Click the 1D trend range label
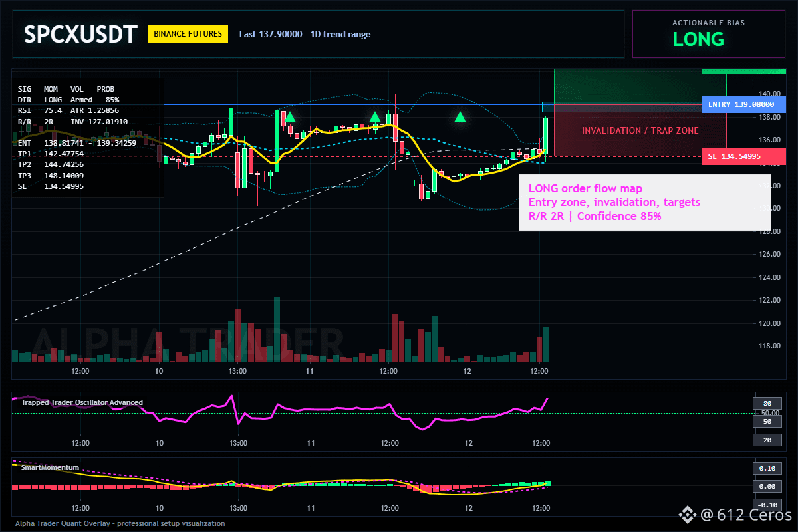This screenshot has height=532, width=798. point(340,35)
